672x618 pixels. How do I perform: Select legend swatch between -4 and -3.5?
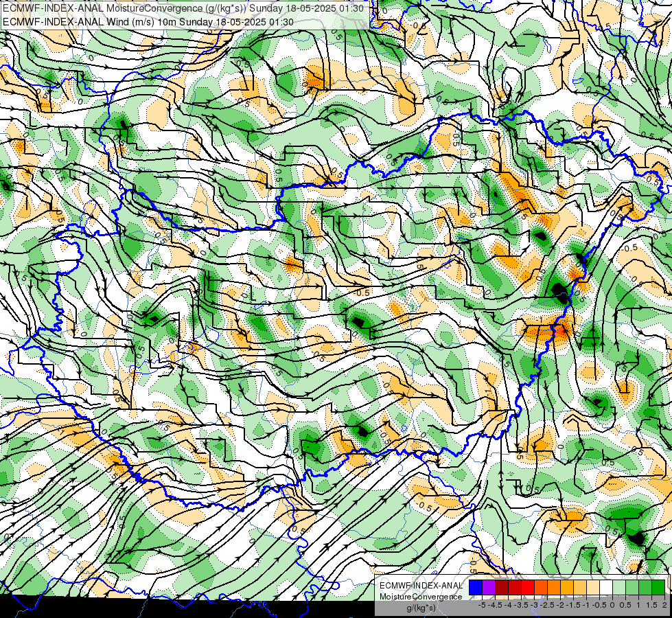(x=515, y=588)
